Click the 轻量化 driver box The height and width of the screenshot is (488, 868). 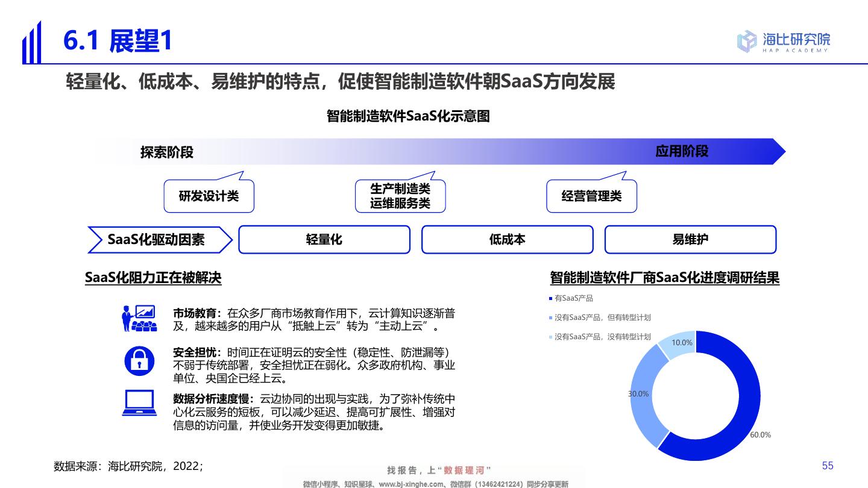(324, 240)
